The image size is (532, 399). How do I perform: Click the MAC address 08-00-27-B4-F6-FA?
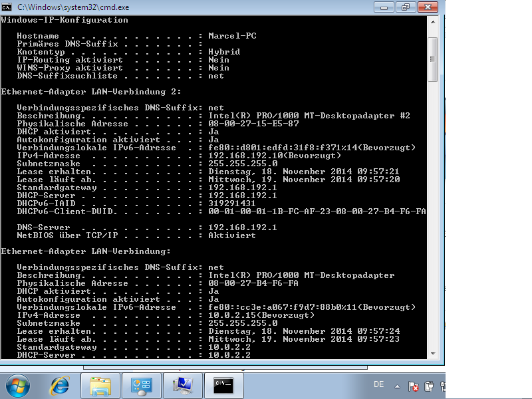tap(253, 283)
